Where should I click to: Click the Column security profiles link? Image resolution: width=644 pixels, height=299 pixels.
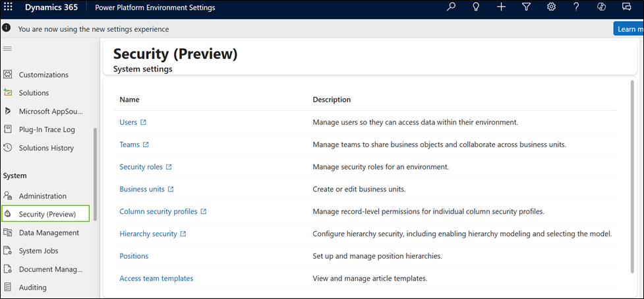click(x=158, y=211)
